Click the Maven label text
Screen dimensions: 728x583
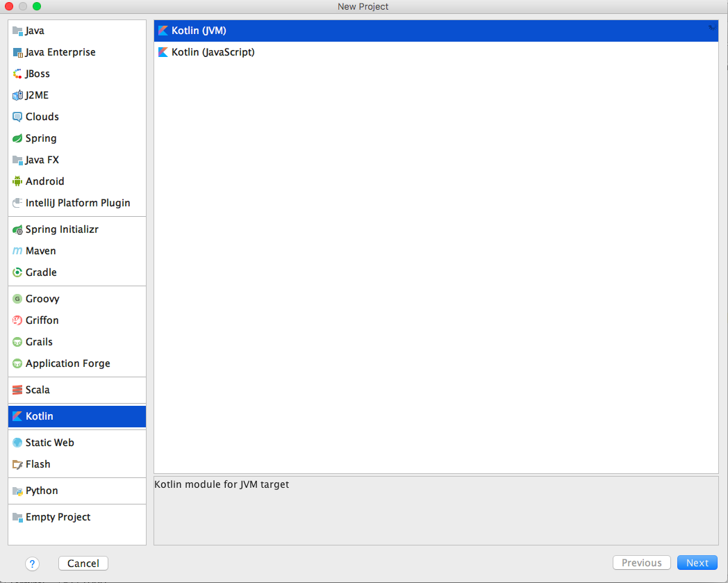tap(40, 251)
